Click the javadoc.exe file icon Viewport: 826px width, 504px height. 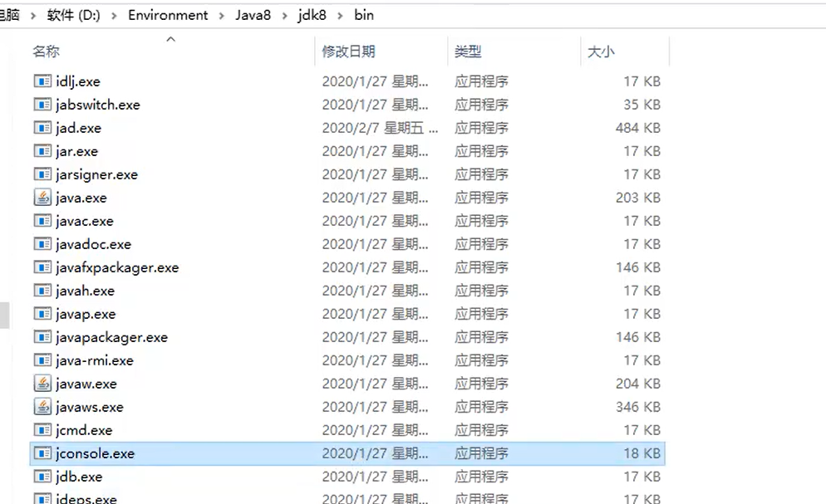(42, 243)
